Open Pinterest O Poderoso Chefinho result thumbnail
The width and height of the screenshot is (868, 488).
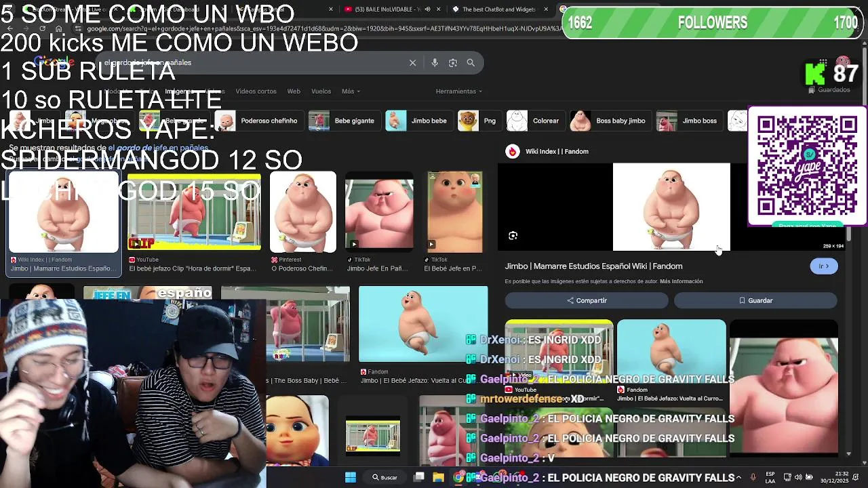(303, 212)
